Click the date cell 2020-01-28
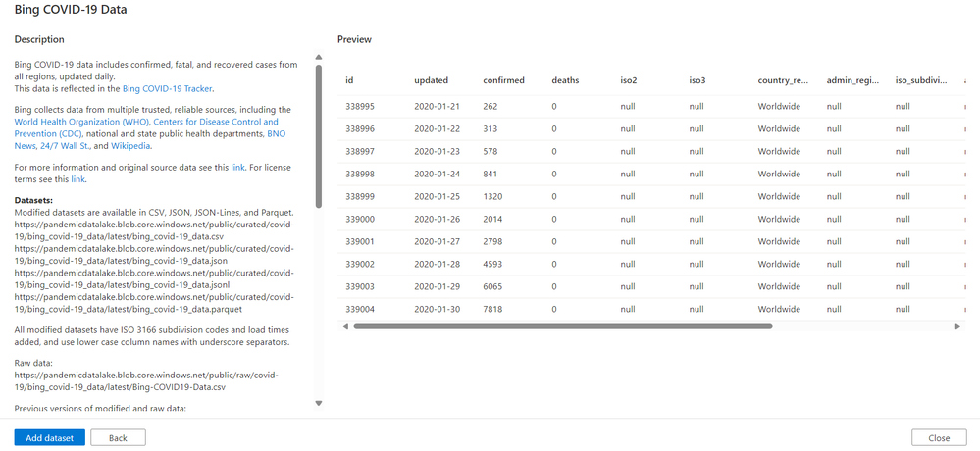 click(x=437, y=264)
